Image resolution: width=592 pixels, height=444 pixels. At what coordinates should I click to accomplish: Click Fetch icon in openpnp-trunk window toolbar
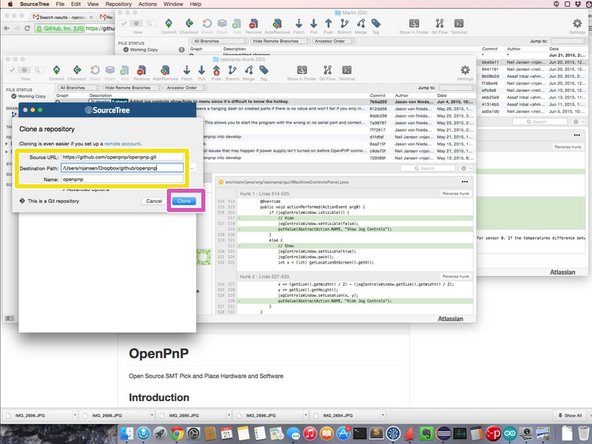coord(187,70)
